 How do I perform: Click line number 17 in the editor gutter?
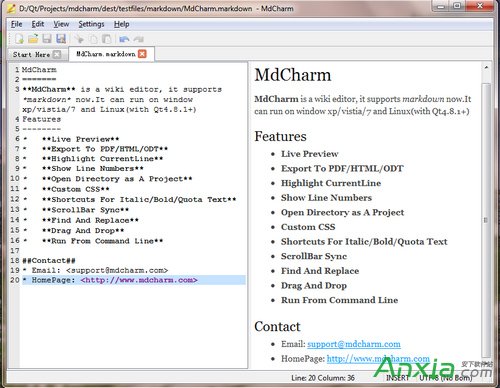[x=15, y=251]
